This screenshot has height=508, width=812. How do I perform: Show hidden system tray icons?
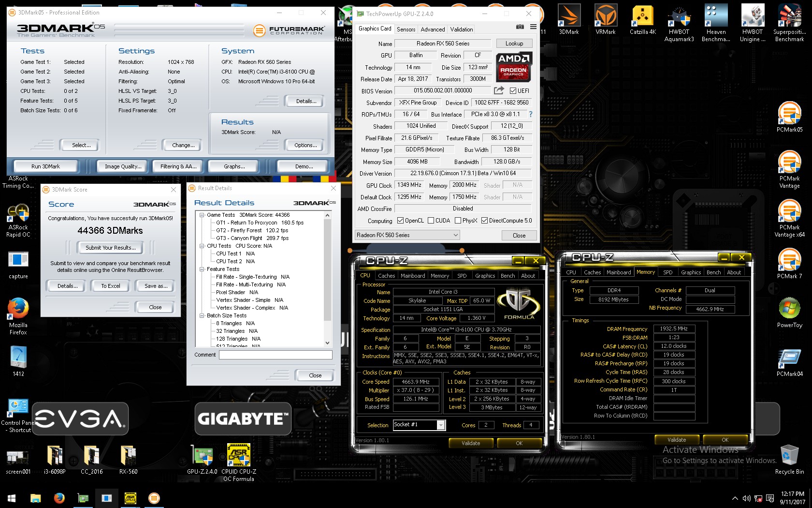click(x=735, y=498)
